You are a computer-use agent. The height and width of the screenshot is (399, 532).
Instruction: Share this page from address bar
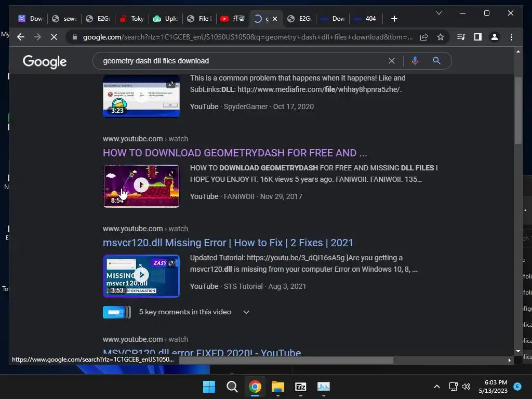tap(424, 37)
